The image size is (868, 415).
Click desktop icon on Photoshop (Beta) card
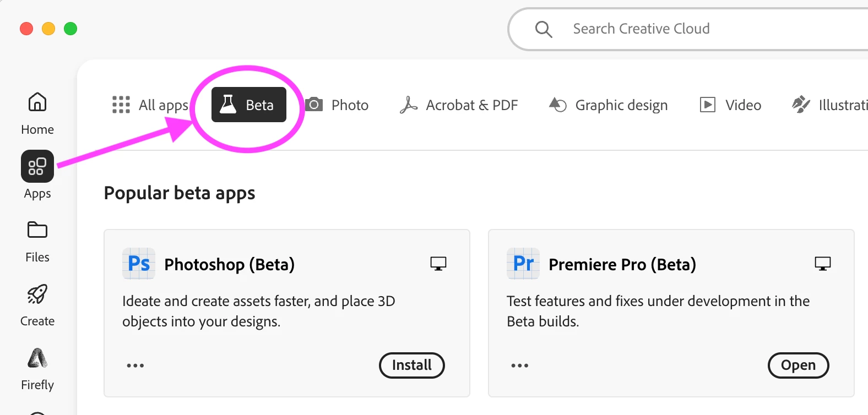[438, 264]
